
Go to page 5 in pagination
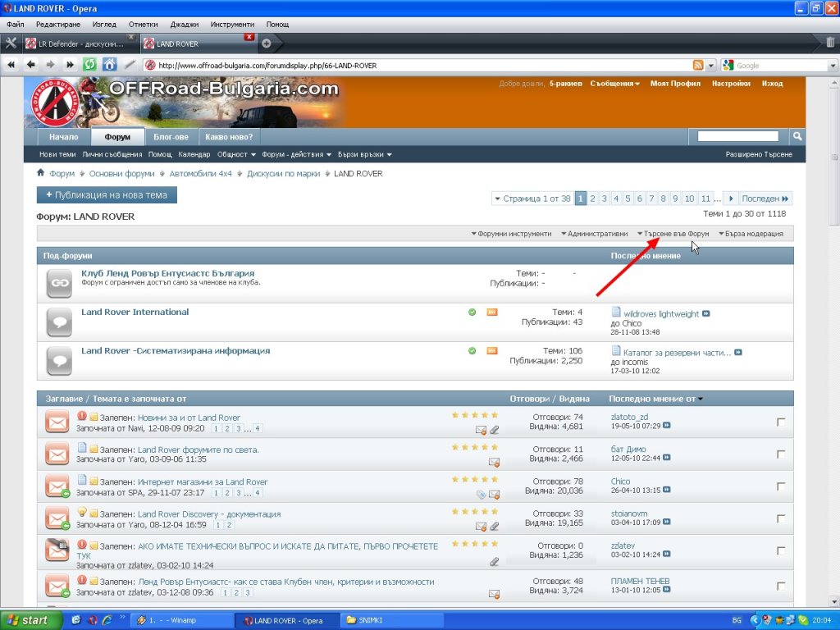(x=628, y=199)
